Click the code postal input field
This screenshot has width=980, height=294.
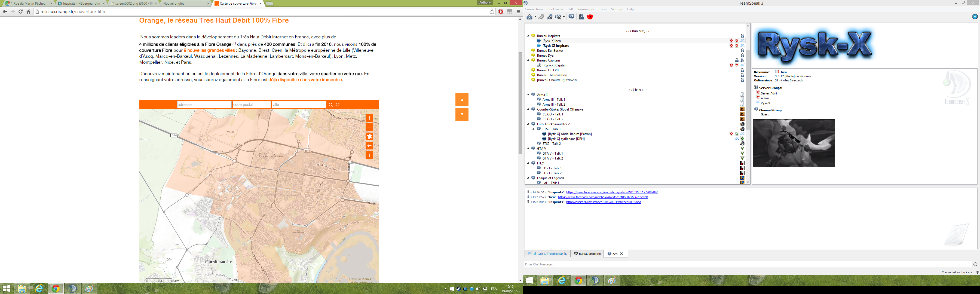(252, 105)
